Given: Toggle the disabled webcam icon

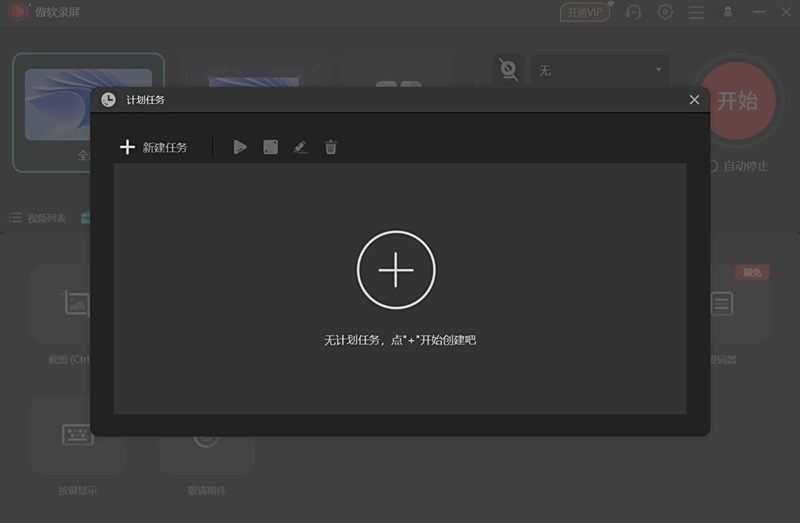Looking at the screenshot, I should 509,70.
